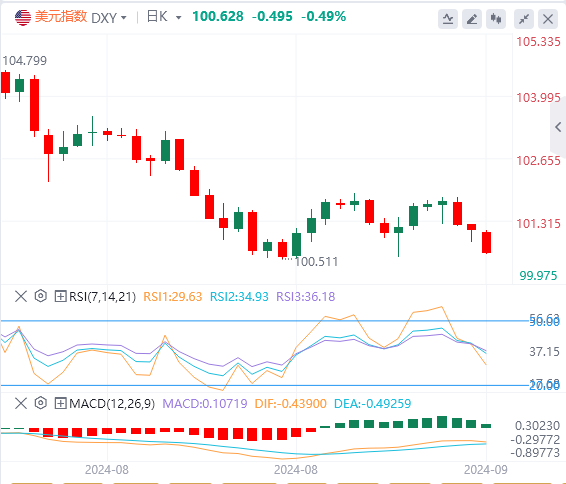Open the 日K timeframe dropdown arrow

click(178, 17)
